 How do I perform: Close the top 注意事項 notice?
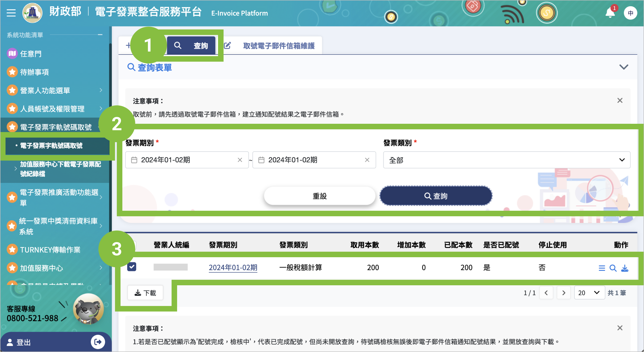[620, 101]
